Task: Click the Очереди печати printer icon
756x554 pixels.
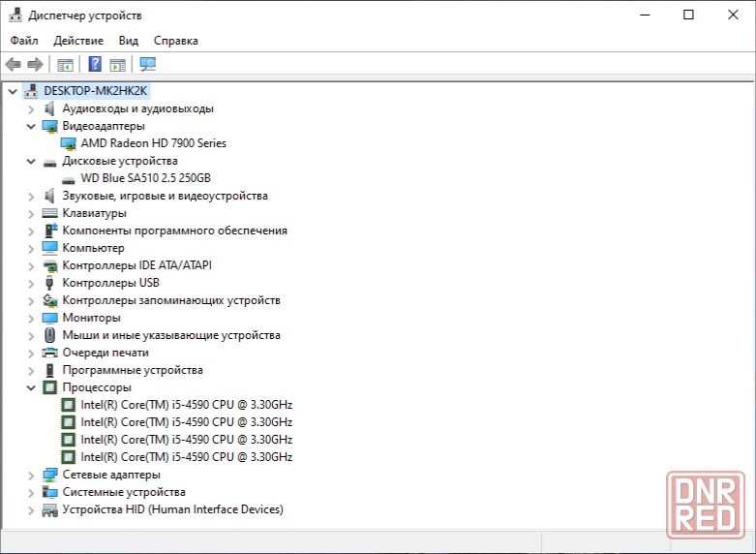Action: click(x=49, y=353)
